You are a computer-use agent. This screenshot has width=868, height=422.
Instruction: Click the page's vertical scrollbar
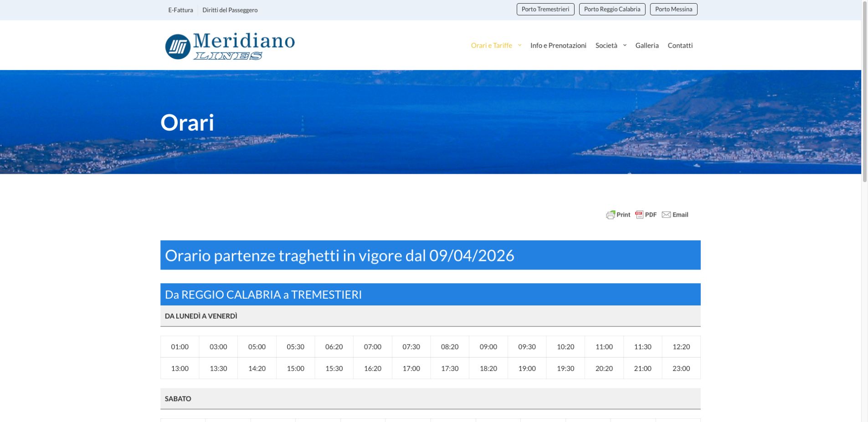pos(864,91)
